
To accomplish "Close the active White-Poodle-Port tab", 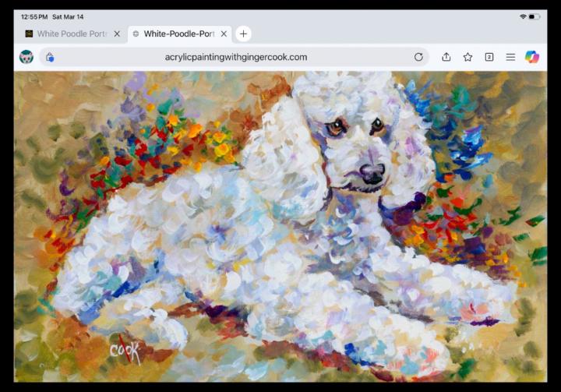I will coord(224,34).
